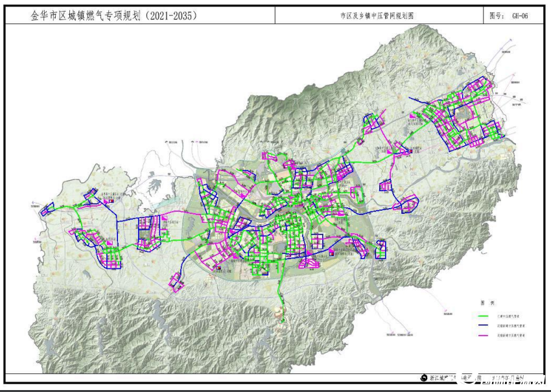
Task: Click the text label beside magenta legend line
Action: coord(510,336)
